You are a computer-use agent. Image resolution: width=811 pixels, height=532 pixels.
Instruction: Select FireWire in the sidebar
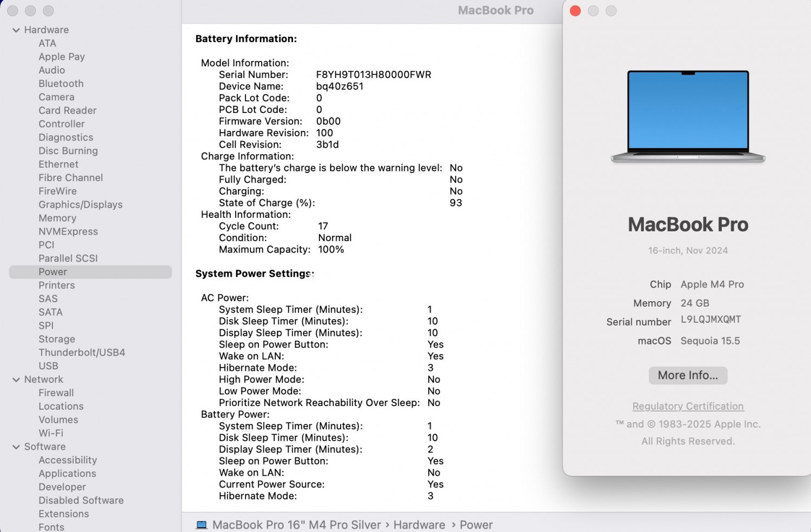click(57, 191)
